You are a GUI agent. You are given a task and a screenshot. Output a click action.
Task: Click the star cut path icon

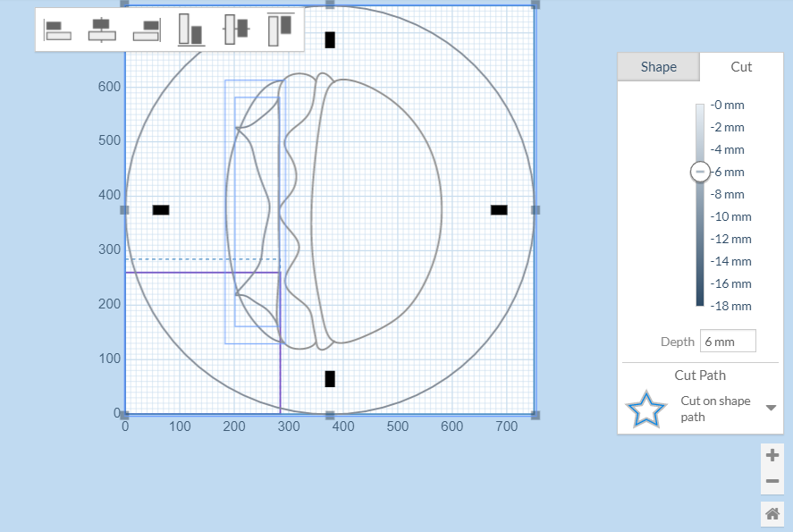pos(645,410)
